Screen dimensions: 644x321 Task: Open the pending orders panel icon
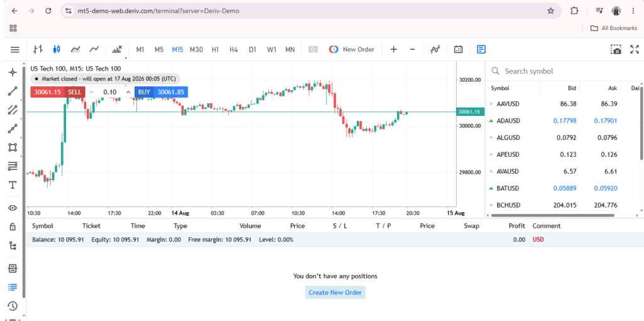coord(13,268)
